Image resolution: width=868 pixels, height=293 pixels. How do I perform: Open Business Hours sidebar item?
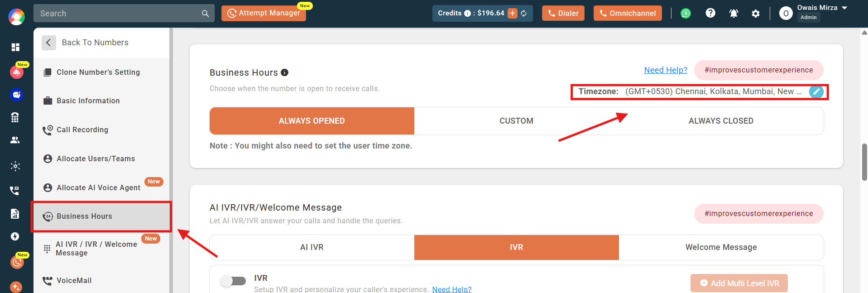point(102,216)
